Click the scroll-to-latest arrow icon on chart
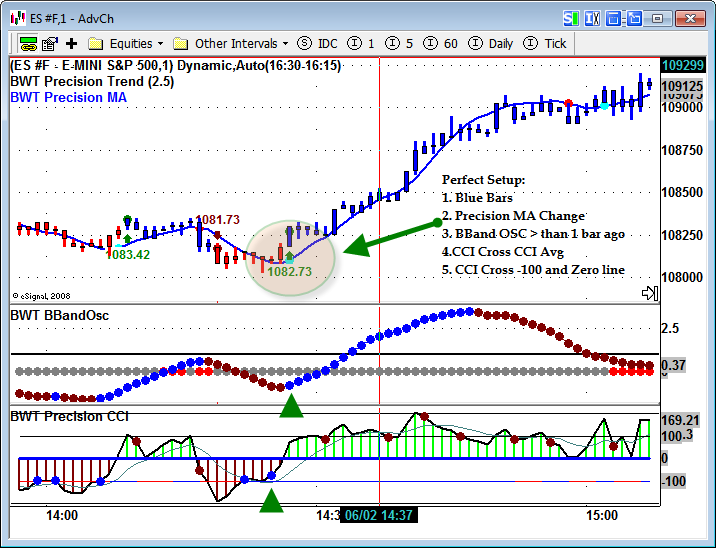Screen dimensions: 716x548 click(650, 293)
